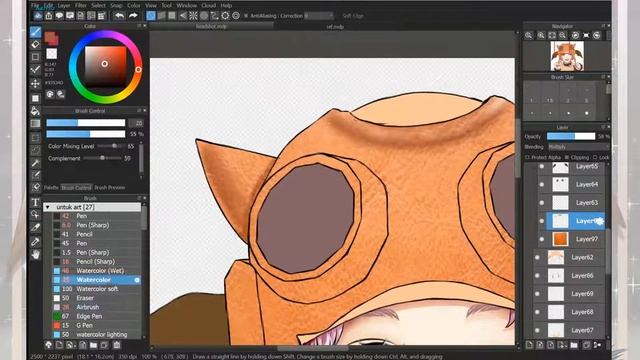Turn off snap using the highlighted snap icon
This screenshot has height=360, width=640.
coord(151,16)
